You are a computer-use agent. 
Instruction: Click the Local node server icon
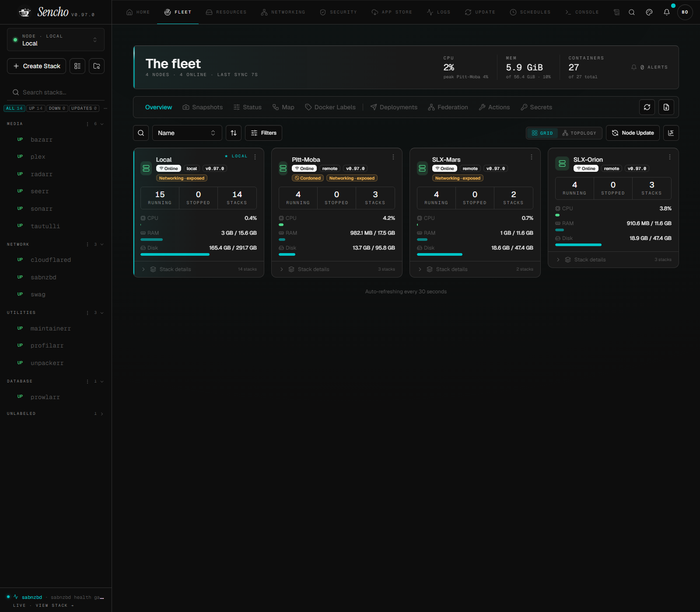pos(146,168)
